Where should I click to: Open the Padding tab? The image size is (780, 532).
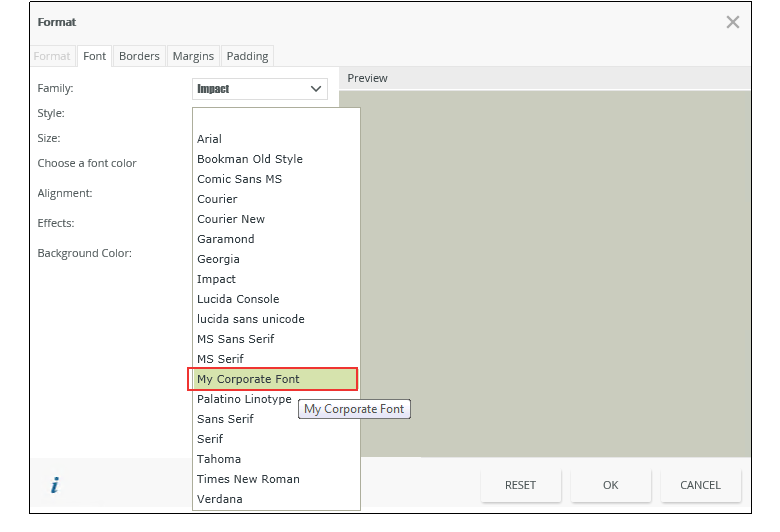point(247,56)
